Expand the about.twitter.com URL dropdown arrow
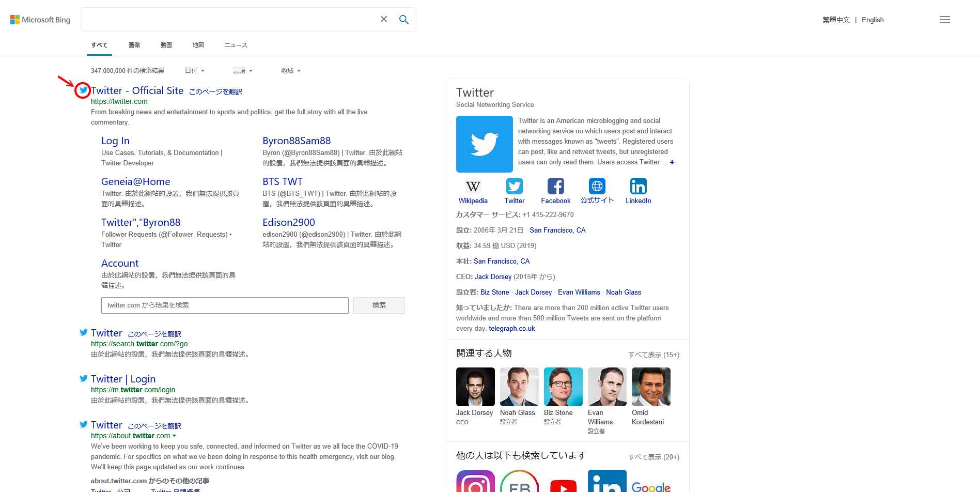Screen dimensions: 980x492 click(174, 436)
